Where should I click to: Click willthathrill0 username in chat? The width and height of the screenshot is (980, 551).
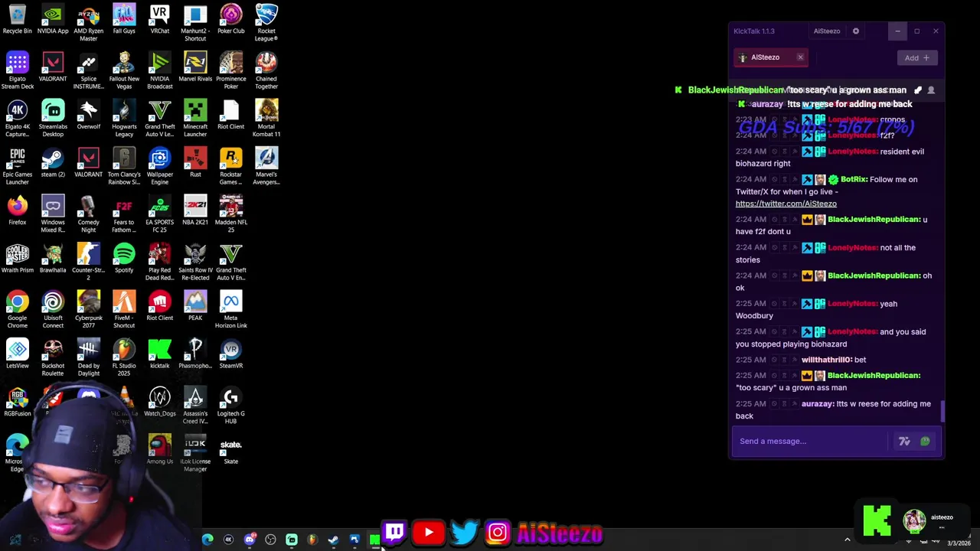(825, 360)
